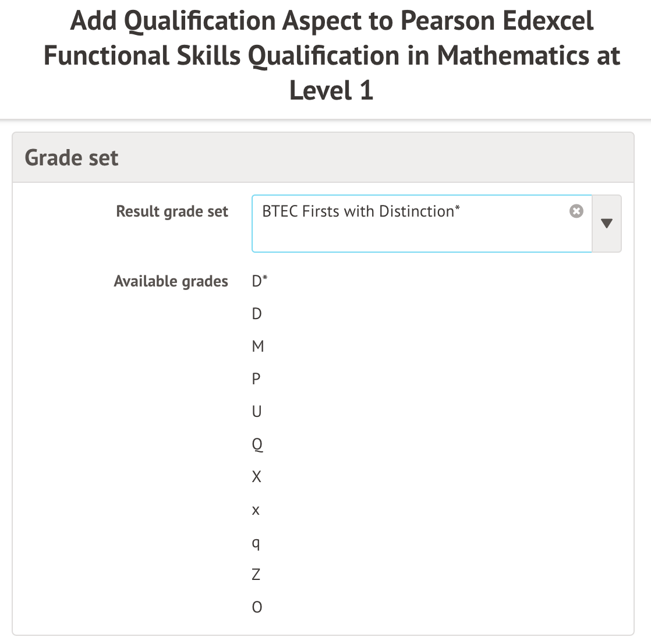
Task: Click the O grade at list bottom
Action: click(x=257, y=607)
